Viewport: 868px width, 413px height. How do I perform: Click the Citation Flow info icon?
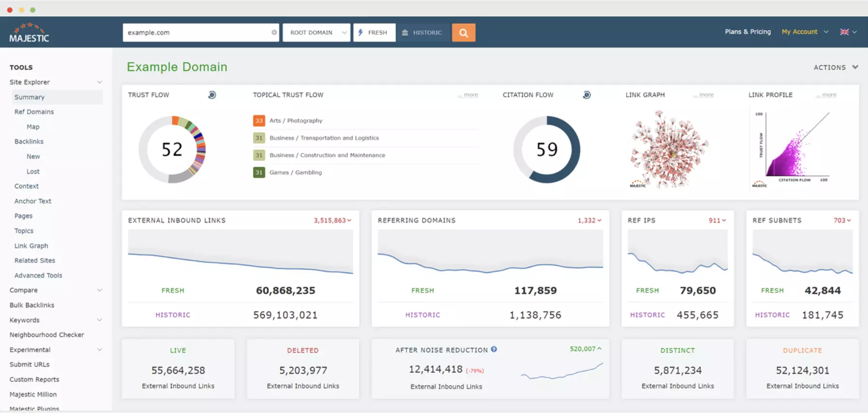586,95
